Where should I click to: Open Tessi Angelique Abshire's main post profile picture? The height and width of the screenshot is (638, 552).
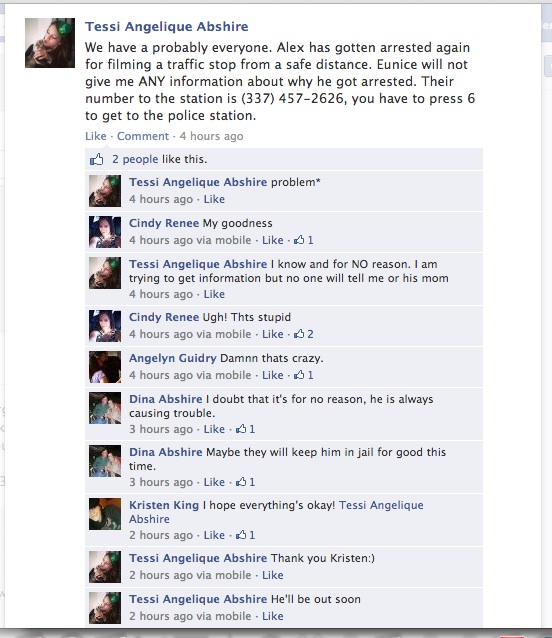point(50,43)
